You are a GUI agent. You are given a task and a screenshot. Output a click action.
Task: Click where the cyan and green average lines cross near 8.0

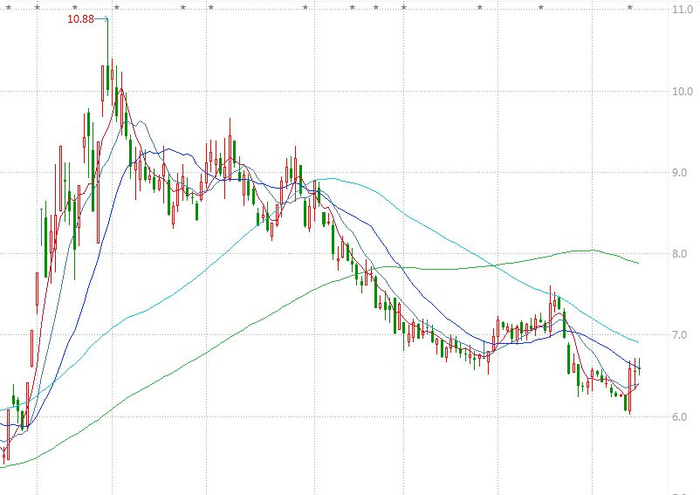(494, 266)
